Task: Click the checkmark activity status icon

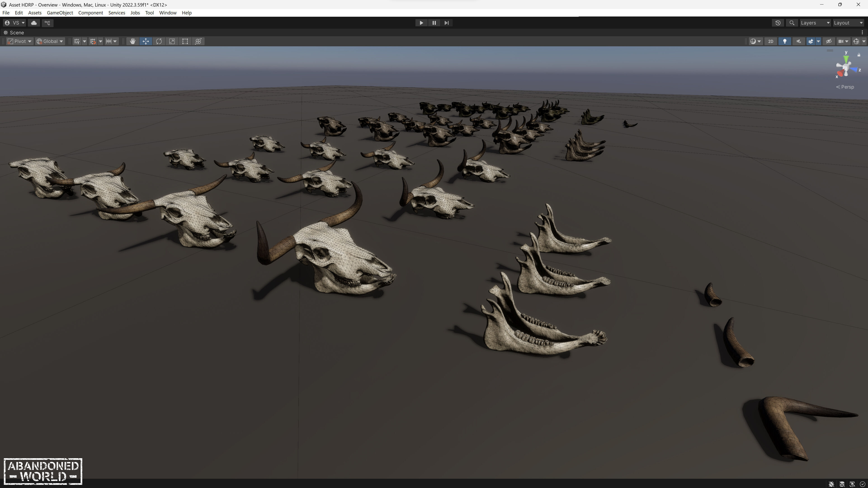Action: (x=862, y=484)
